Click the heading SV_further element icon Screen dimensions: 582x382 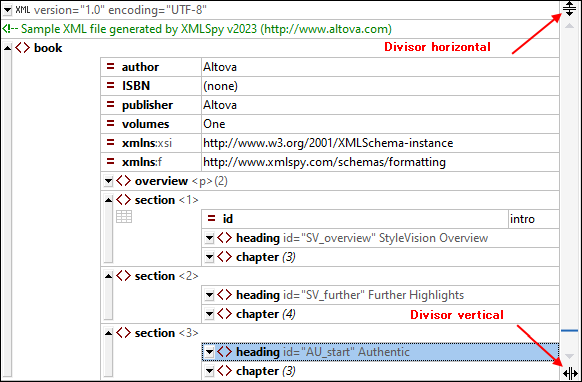225,295
